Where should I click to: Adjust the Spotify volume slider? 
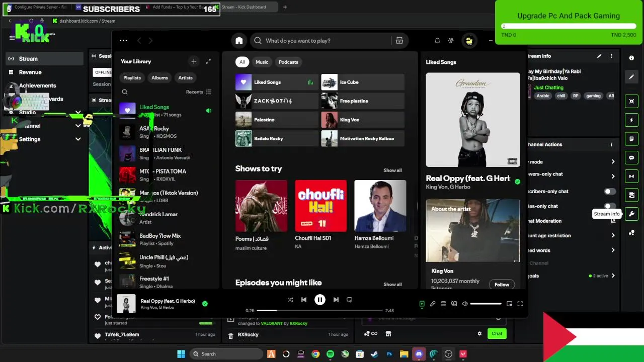click(x=486, y=304)
